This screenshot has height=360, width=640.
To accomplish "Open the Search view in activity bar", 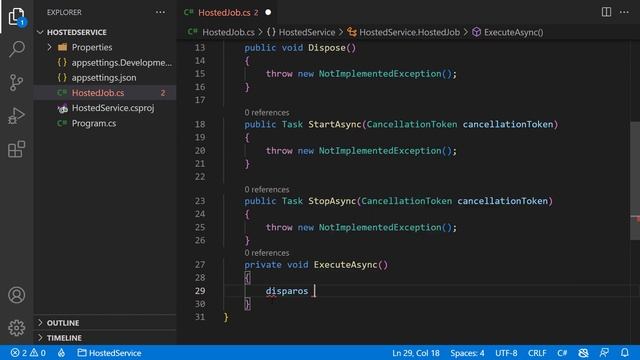I will click(x=16, y=49).
